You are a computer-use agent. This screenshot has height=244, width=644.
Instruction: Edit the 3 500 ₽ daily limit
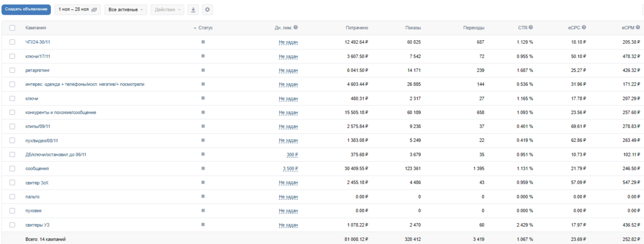(x=290, y=169)
